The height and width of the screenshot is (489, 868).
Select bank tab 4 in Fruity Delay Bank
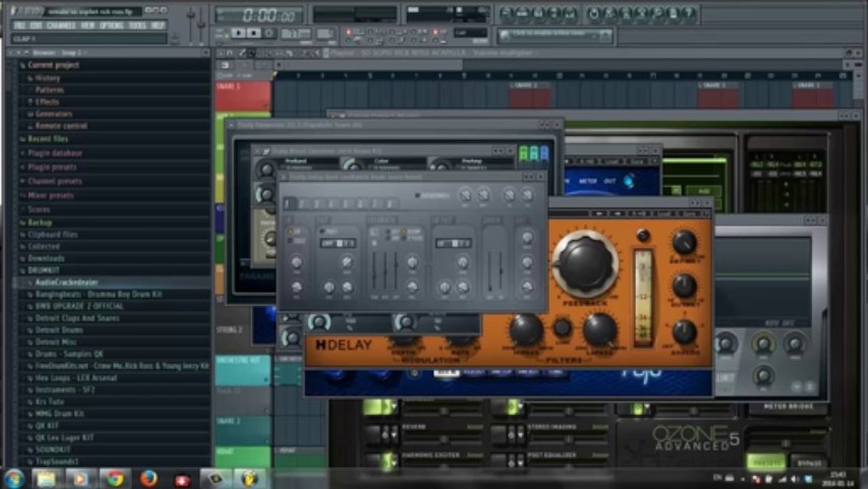click(333, 204)
